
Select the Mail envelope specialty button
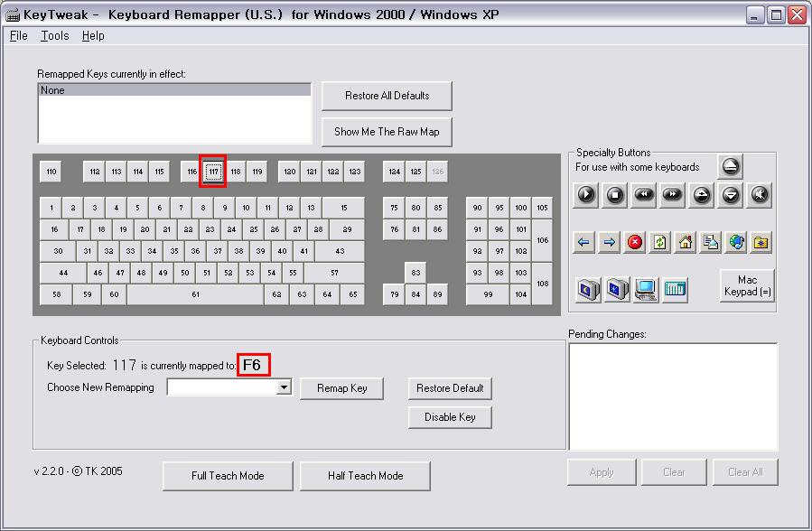click(711, 242)
